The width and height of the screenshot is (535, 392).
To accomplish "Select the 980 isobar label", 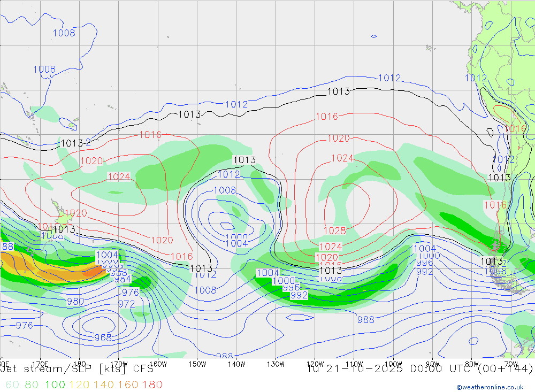I will click(x=75, y=302).
